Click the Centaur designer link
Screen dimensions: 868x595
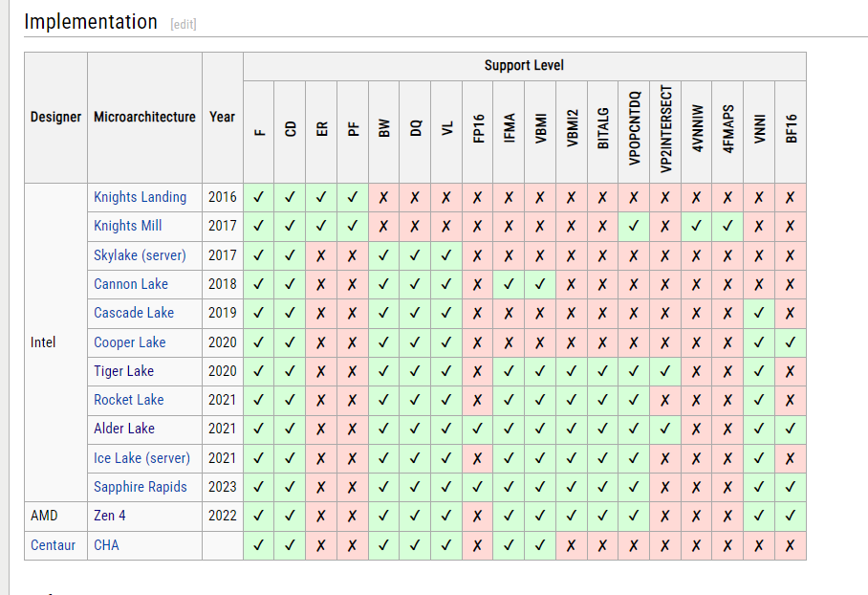(51, 545)
